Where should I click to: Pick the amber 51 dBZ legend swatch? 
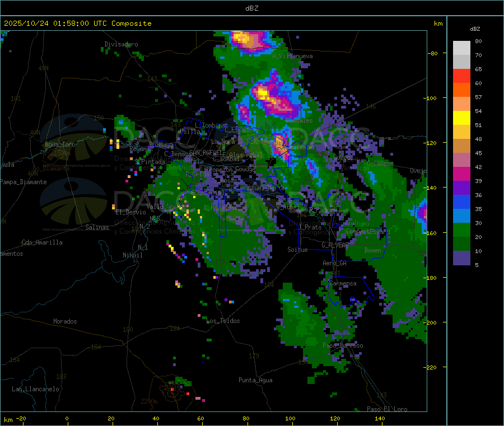pos(461,132)
